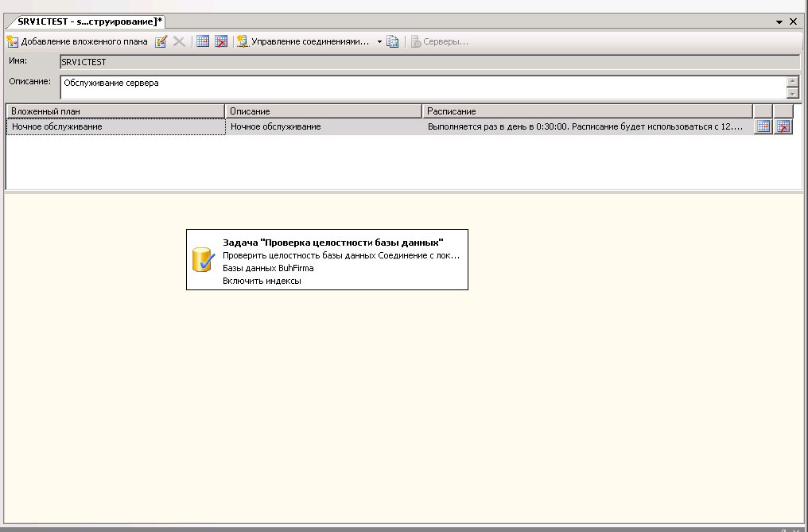Screen dimensions: 808x532
Task: Select the Ночное обслуживание subplan row
Action: (115, 126)
